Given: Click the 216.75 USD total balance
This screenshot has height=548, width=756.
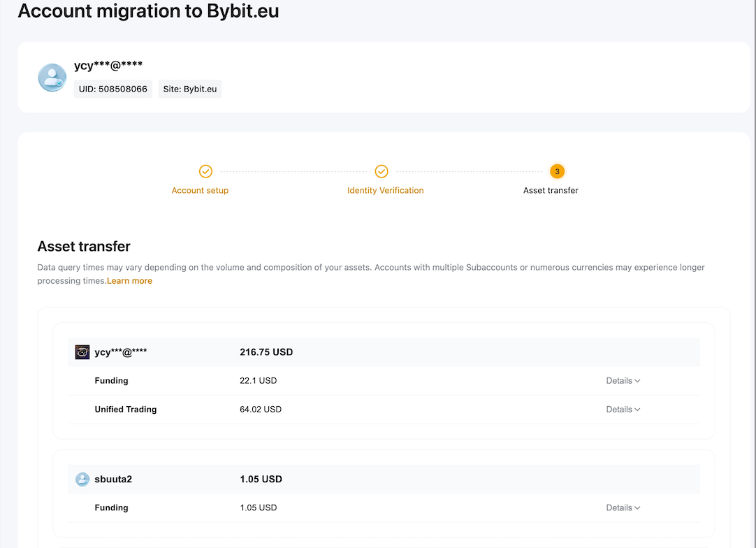Looking at the screenshot, I should pyautogui.click(x=266, y=352).
